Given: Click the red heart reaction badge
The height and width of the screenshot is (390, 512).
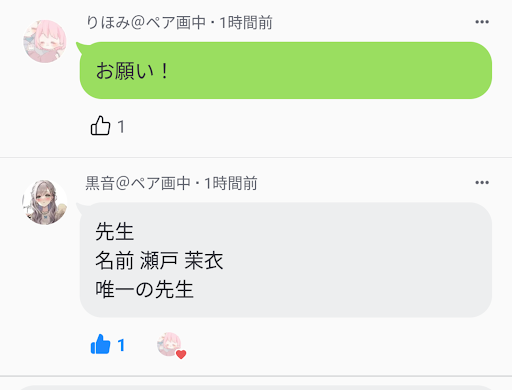Looking at the screenshot, I should [x=181, y=354].
